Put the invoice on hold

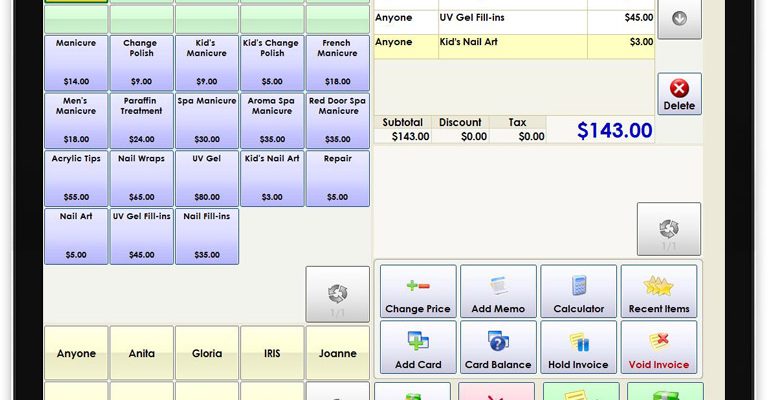coord(578,347)
